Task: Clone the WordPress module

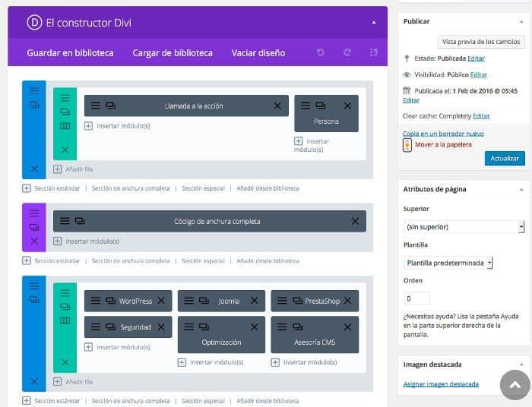Action: (111, 301)
